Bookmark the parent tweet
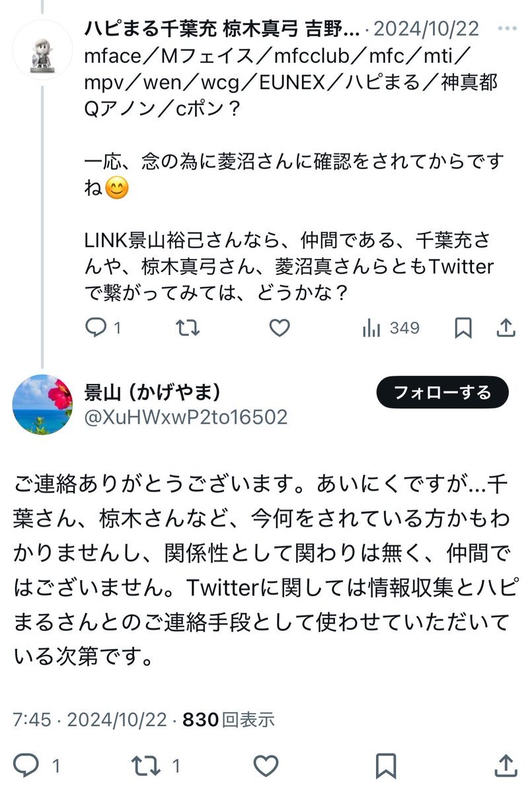 [463, 328]
